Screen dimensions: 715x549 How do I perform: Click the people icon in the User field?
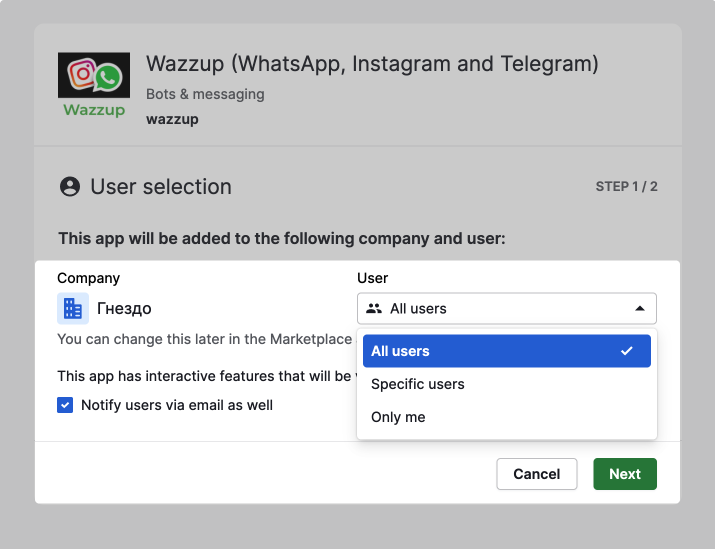375,309
